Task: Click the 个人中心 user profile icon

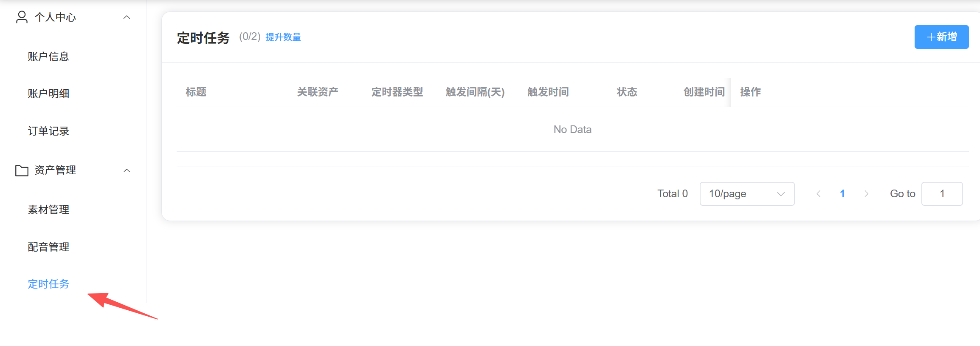Action: click(22, 17)
